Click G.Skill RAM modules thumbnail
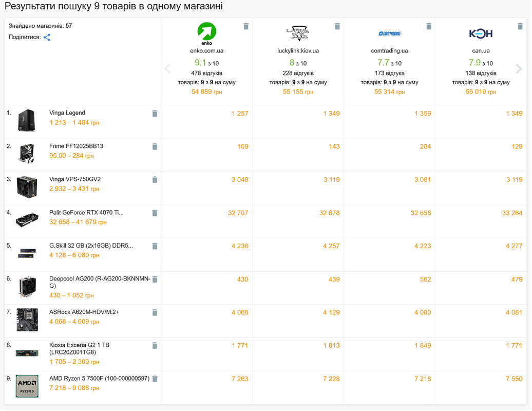 (x=27, y=253)
